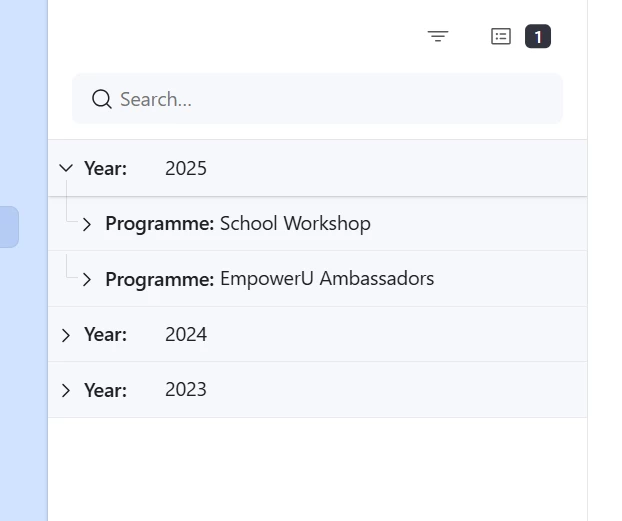Click the grouping list icon

501,37
